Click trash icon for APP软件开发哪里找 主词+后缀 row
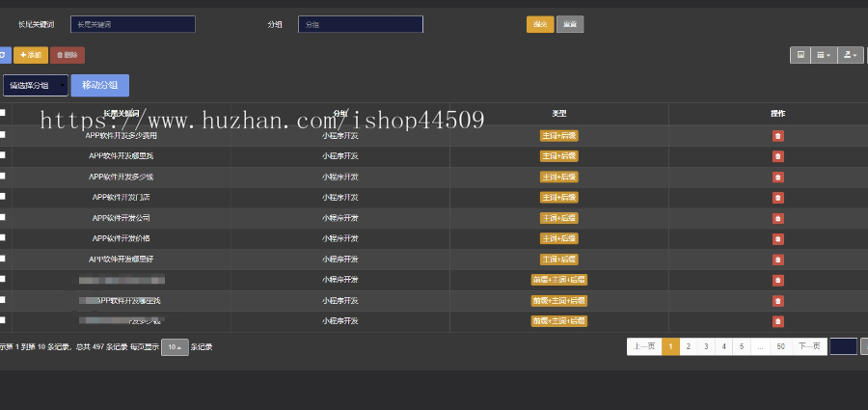Image resolution: width=868 pixels, height=410 pixels. (777, 156)
